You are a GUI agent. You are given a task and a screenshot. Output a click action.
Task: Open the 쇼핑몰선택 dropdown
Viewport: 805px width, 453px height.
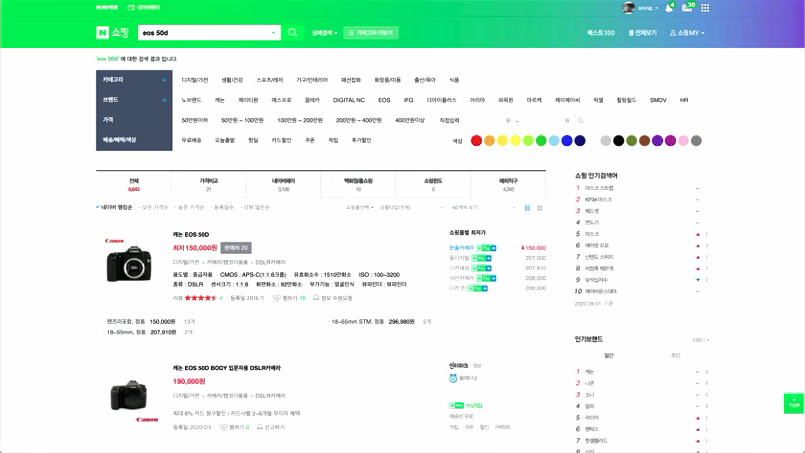point(359,207)
